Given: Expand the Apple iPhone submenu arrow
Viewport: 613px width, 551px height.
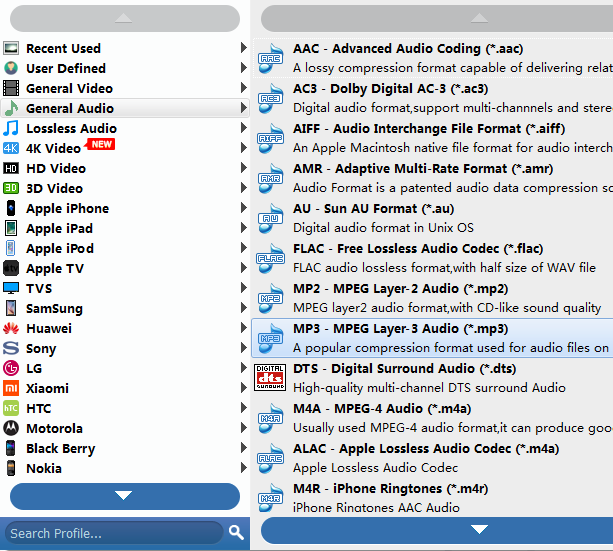Looking at the screenshot, I should [244, 208].
